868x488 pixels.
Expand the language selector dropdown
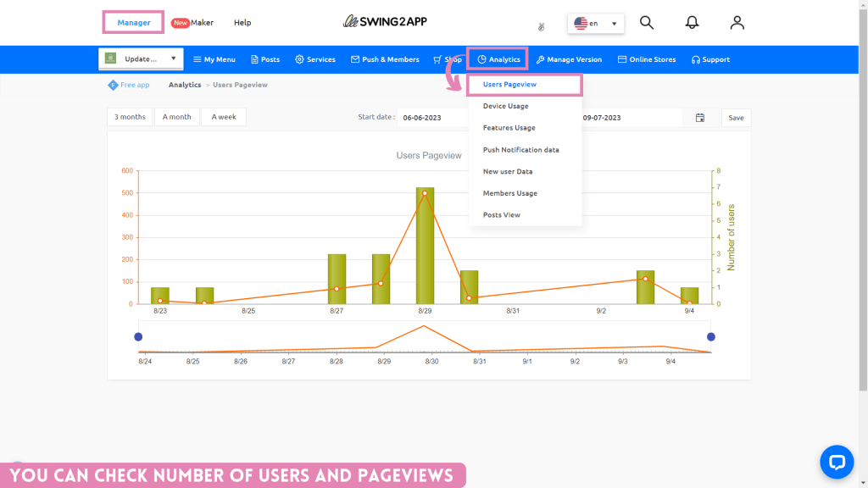point(596,24)
